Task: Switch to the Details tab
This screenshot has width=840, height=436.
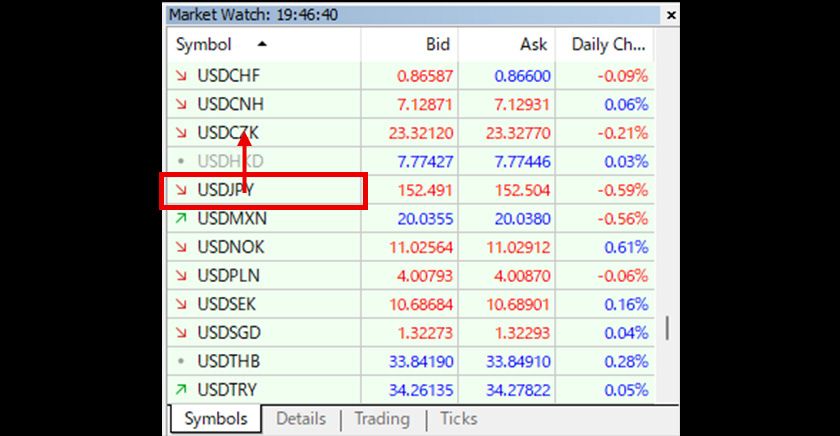Action: click(x=300, y=419)
